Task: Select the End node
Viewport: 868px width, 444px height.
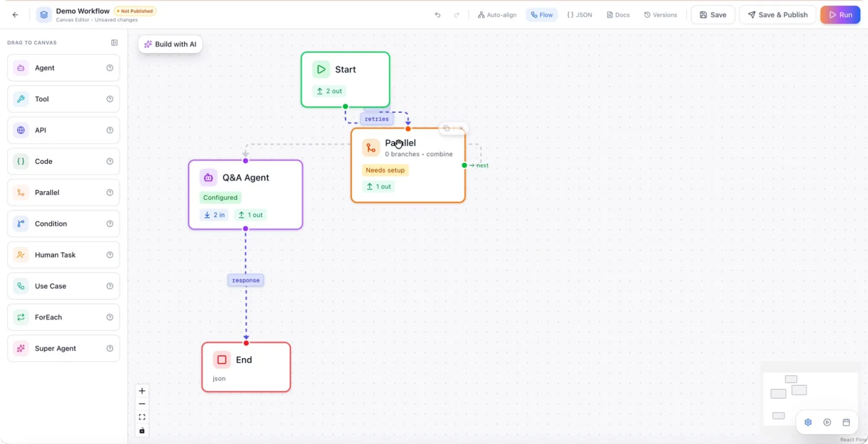Action: [246, 367]
